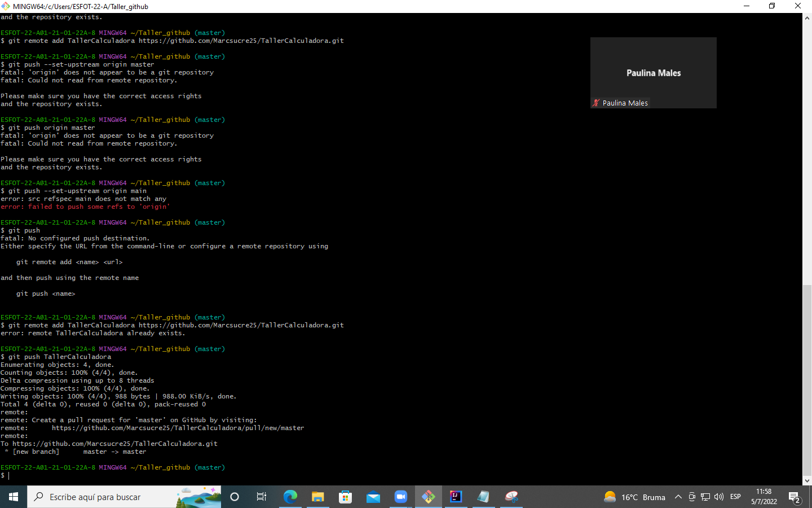Click the 'Delta compression using up to 8 threads' line
812x508 pixels.
(x=77, y=380)
